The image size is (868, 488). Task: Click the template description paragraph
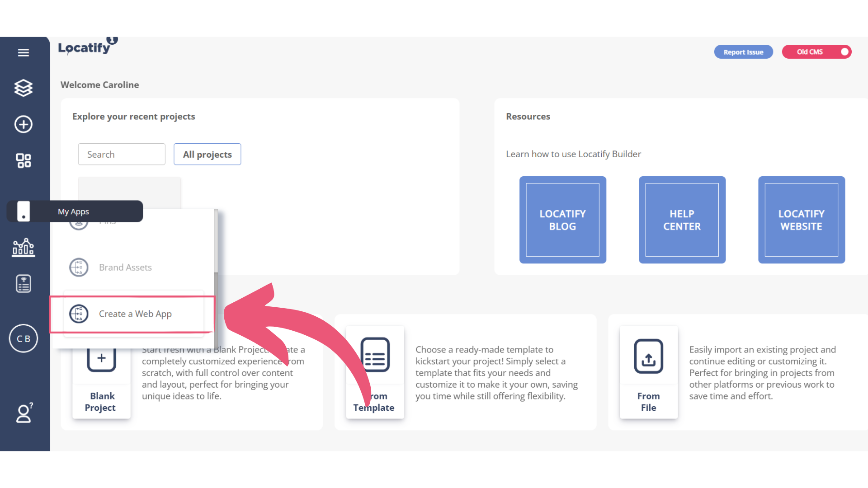click(496, 373)
